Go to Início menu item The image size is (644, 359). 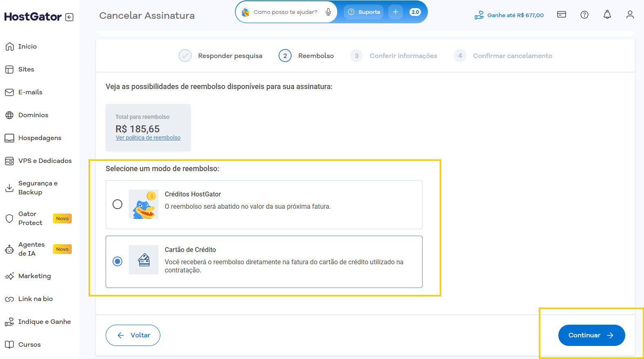(x=27, y=47)
